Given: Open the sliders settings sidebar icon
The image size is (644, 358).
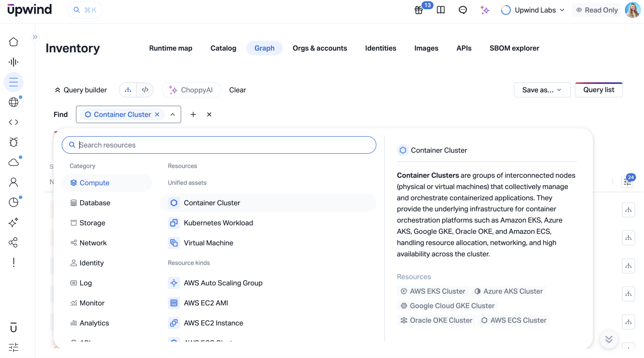Looking at the screenshot, I should click(14, 347).
